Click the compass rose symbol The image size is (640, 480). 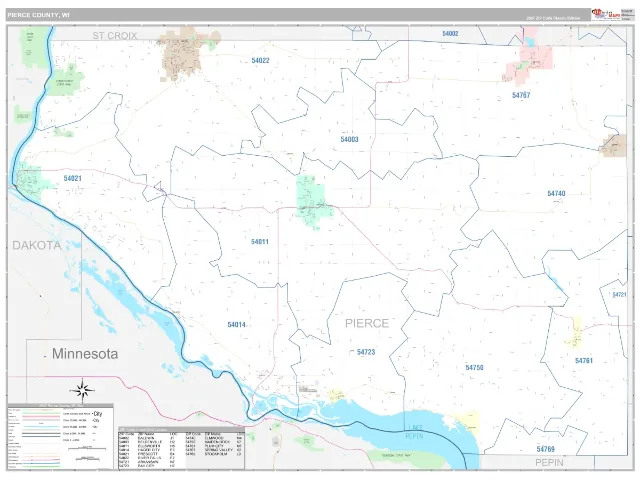point(83,390)
